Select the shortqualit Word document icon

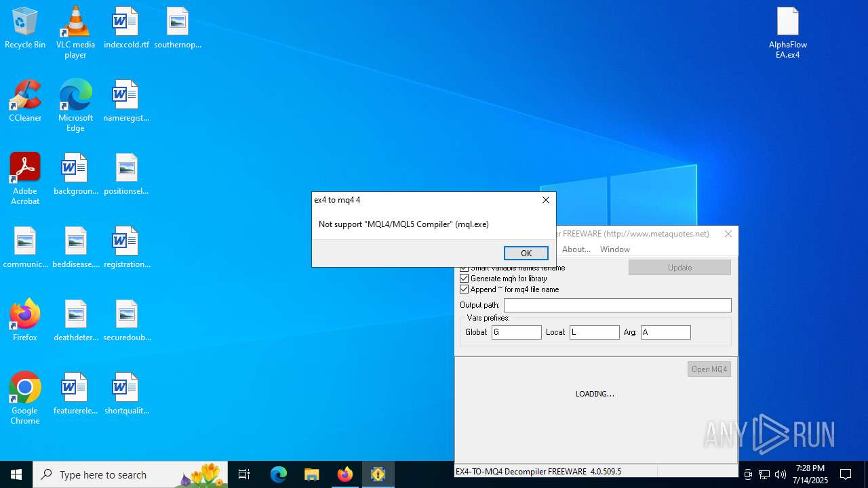coord(126,394)
